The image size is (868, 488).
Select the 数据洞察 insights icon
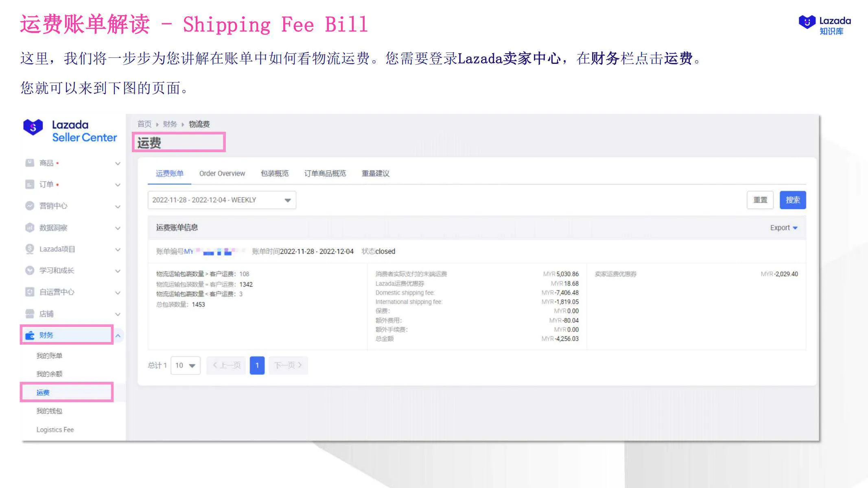[29, 227]
